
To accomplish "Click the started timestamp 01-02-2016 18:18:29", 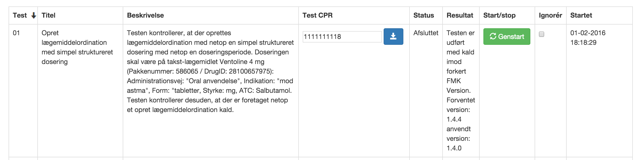I will (x=588, y=38).
